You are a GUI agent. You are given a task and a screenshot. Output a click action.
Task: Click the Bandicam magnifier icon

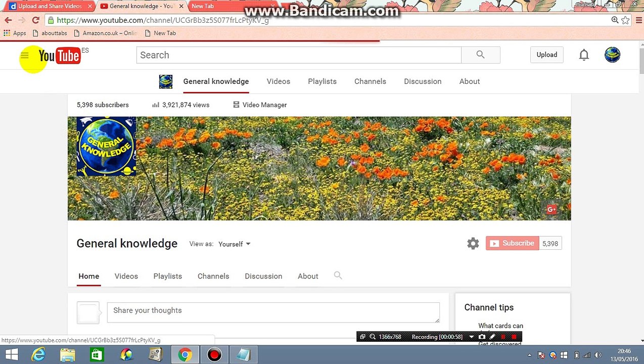(373, 337)
